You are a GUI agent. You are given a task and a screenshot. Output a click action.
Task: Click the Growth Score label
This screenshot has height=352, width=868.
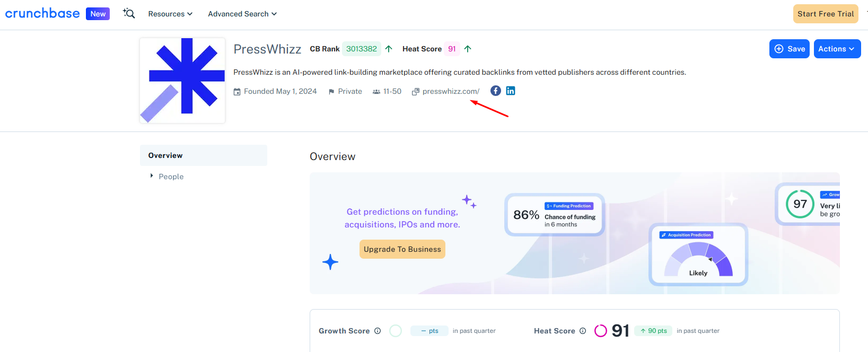tap(344, 331)
